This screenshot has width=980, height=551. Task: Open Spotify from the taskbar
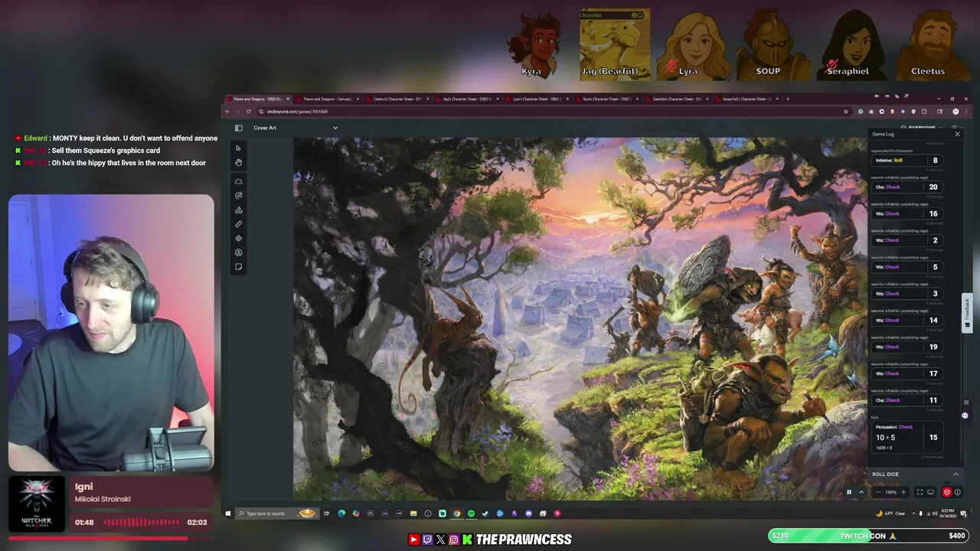point(471,514)
